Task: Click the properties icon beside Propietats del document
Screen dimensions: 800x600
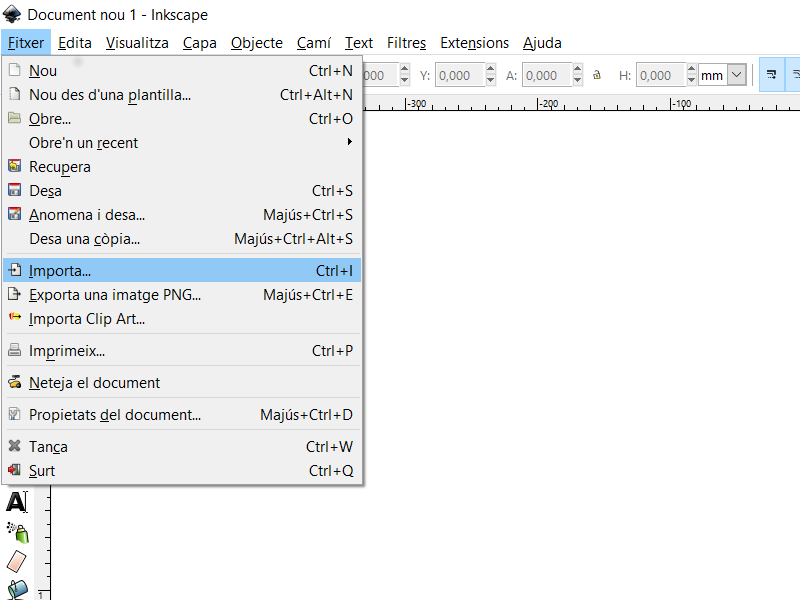Action: 15,414
